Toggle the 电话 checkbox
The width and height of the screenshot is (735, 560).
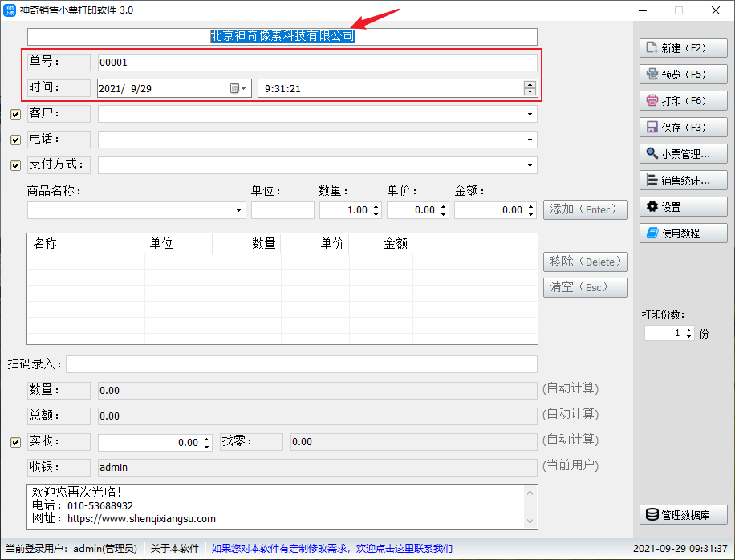(x=16, y=140)
